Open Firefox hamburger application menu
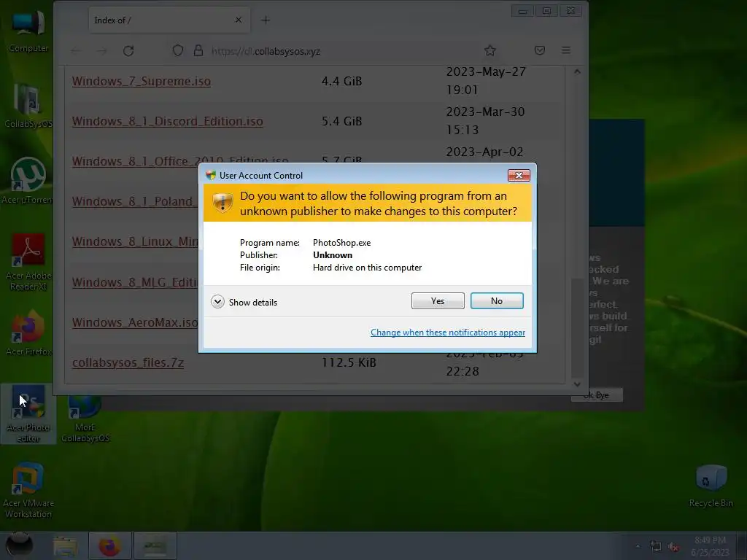The height and width of the screenshot is (560, 747). click(x=566, y=50)
